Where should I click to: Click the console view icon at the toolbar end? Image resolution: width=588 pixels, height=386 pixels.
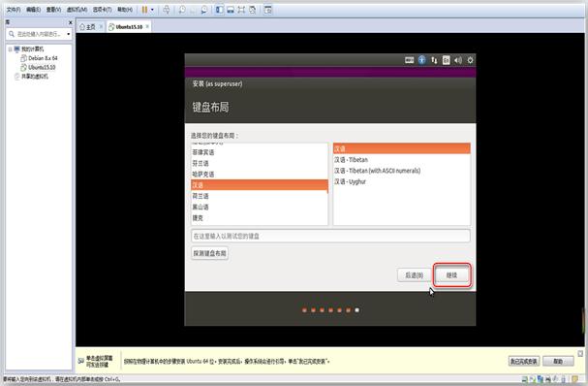click(267, 10)
